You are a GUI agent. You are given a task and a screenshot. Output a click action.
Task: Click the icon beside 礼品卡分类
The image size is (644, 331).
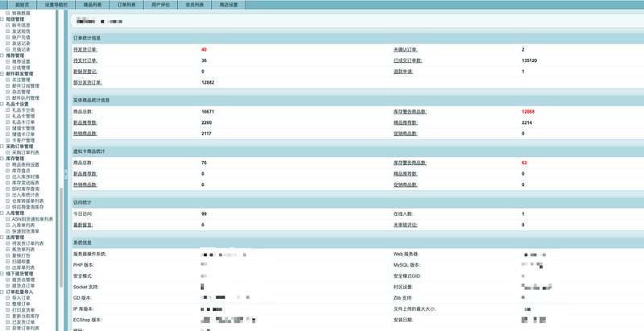pos(7,110)
